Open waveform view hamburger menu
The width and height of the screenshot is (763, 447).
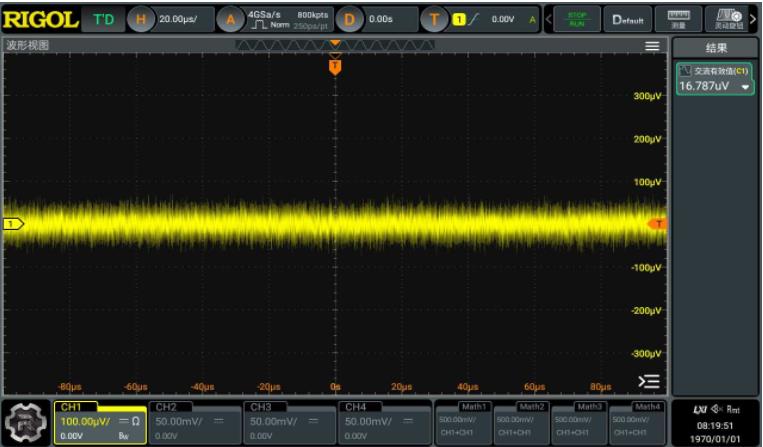pos(652,46)
